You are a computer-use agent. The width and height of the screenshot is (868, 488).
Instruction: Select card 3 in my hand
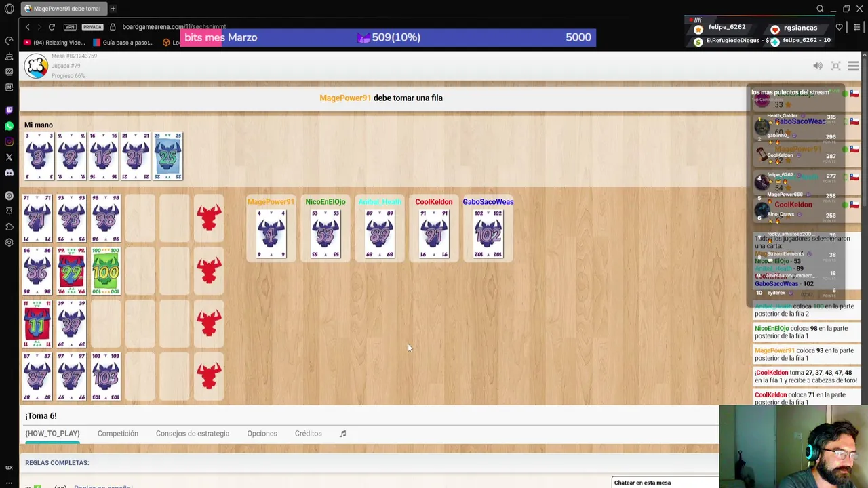pyautogui.click(x=39, y=157)
